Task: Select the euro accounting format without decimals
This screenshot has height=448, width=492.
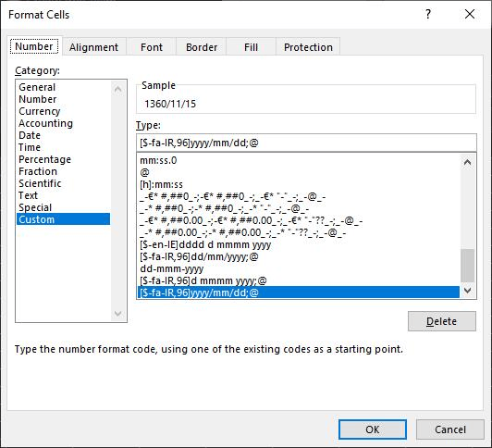Action: pos(299,196)
